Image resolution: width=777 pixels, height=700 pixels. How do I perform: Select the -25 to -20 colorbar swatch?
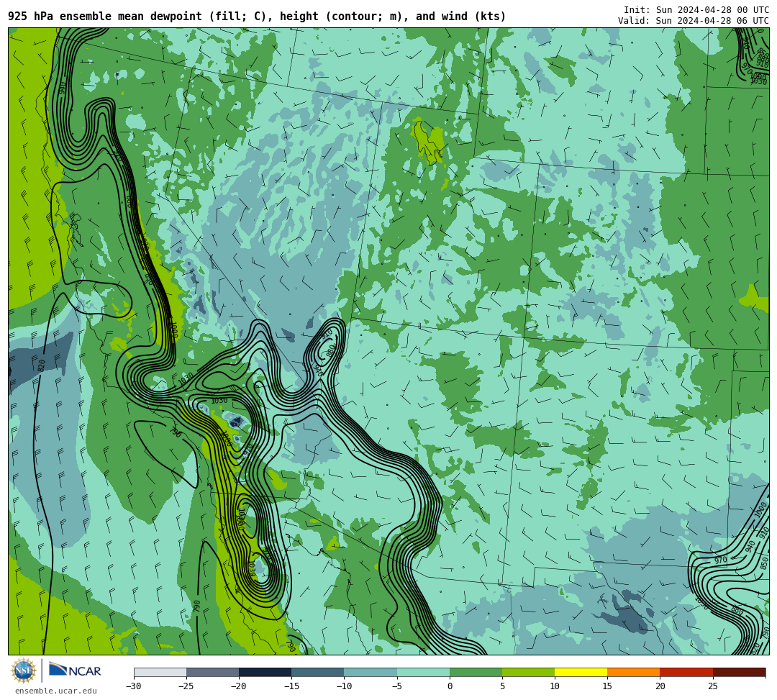212,672
